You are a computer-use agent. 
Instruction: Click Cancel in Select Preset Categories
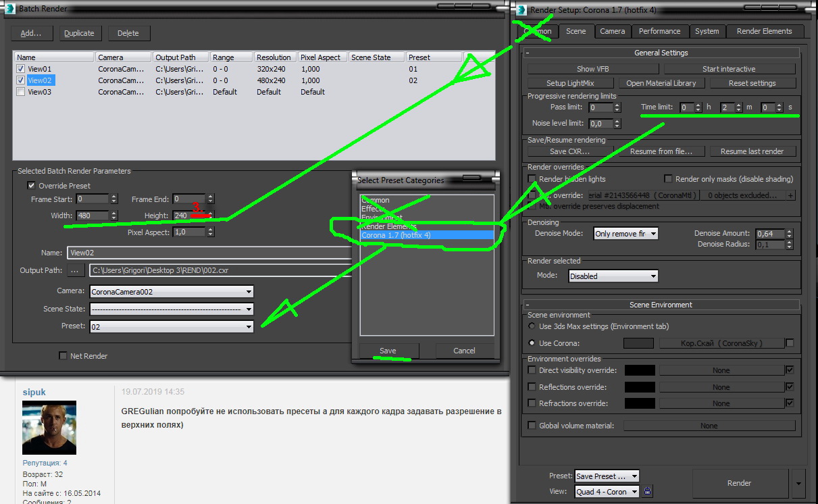point(465,351)
